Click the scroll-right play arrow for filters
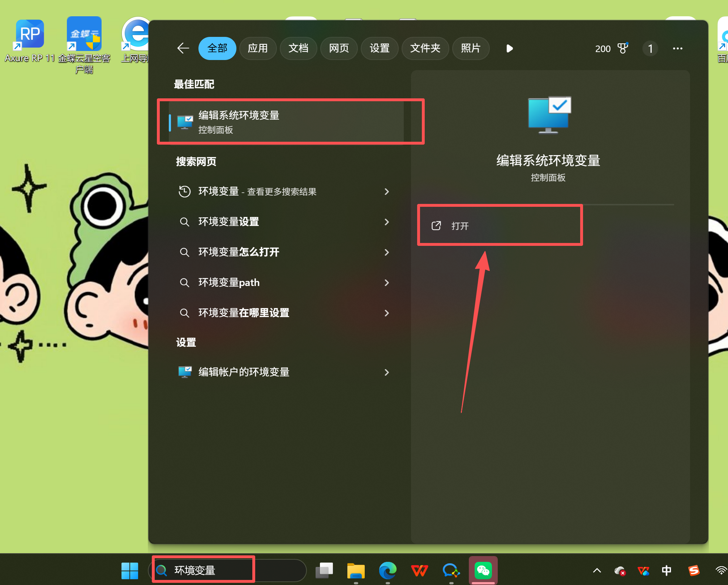Screen dimensions: 728x585 point(509,48)
